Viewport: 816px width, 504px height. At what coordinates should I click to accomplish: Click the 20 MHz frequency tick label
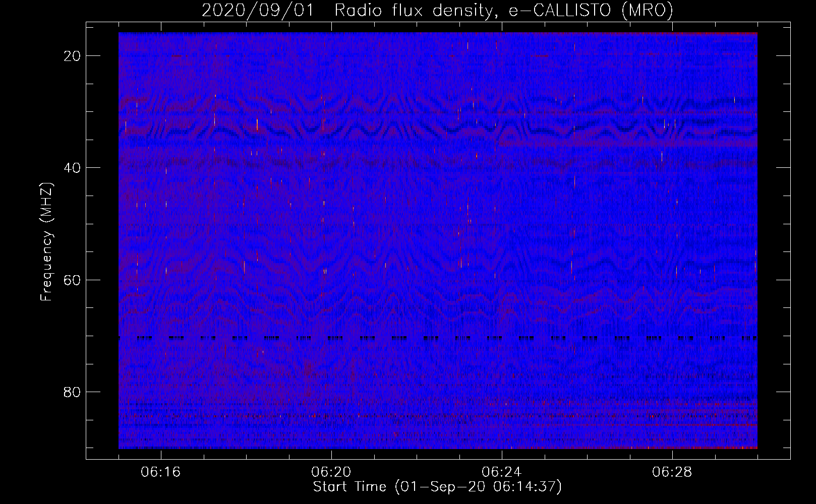click(73, 56)
